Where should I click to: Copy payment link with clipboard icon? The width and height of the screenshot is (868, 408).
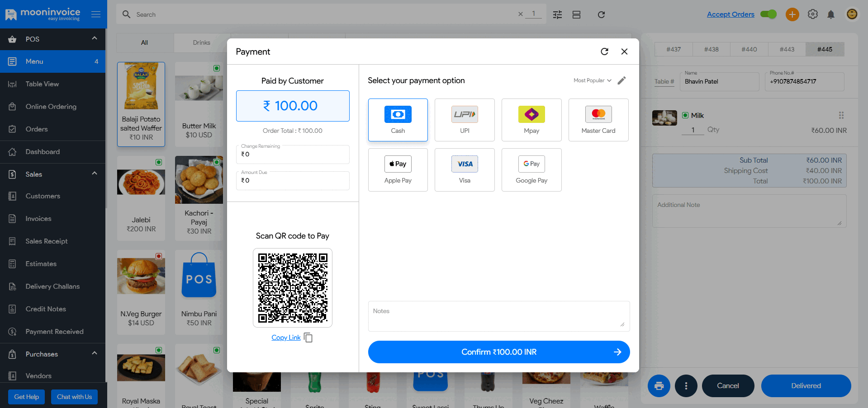coord(308,338)
